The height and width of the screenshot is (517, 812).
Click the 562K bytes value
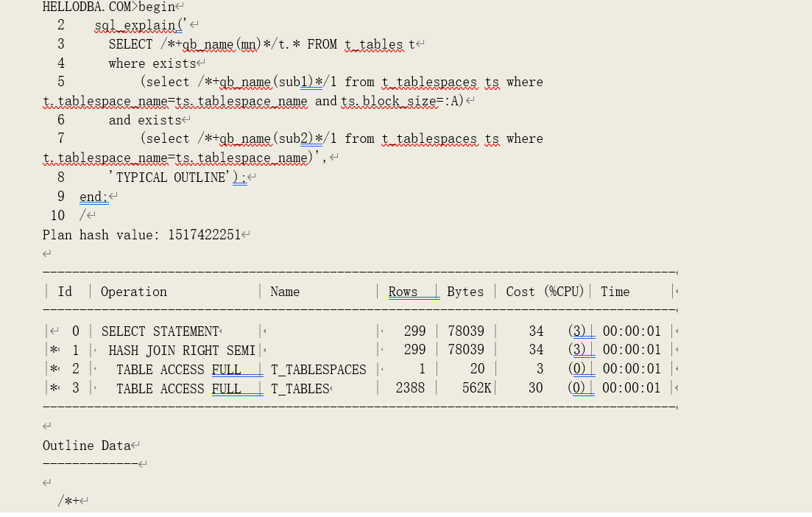[476, 387]
